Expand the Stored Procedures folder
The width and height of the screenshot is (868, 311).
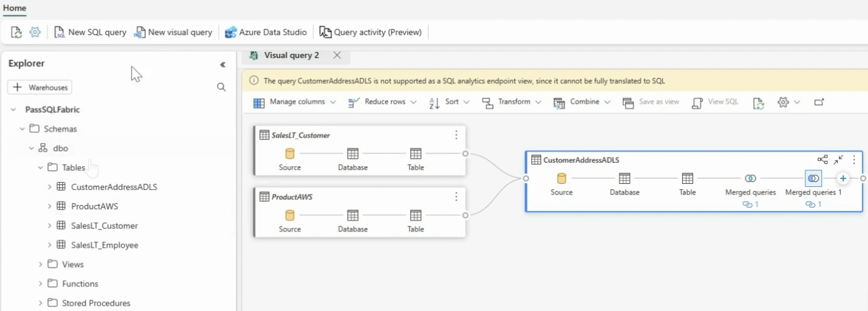pos(41,303)
